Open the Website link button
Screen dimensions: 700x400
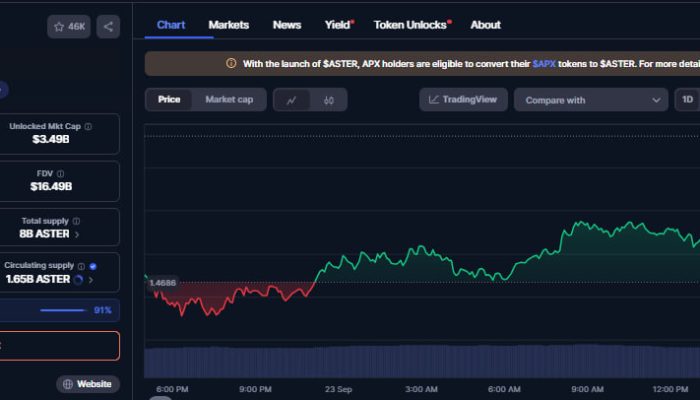[88, 384]
